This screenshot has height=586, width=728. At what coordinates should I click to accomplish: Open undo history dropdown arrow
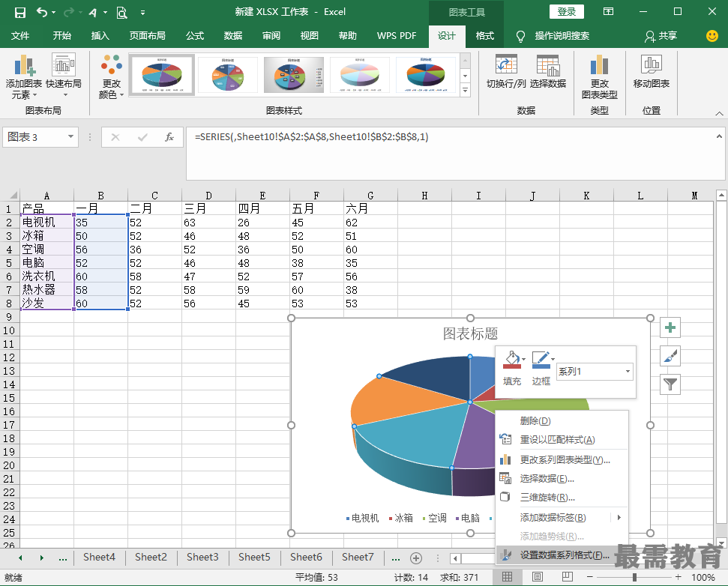click(54, 13)
